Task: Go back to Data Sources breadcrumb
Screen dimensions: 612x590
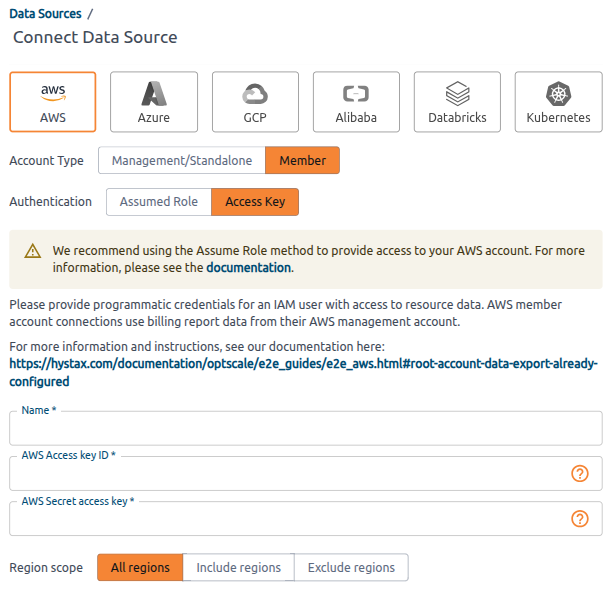Action: (45, 14)
